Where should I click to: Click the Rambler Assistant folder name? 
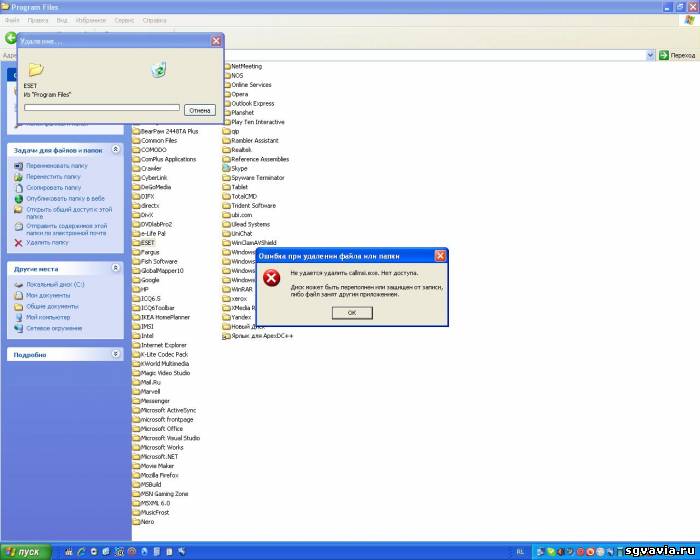[254, 141]
